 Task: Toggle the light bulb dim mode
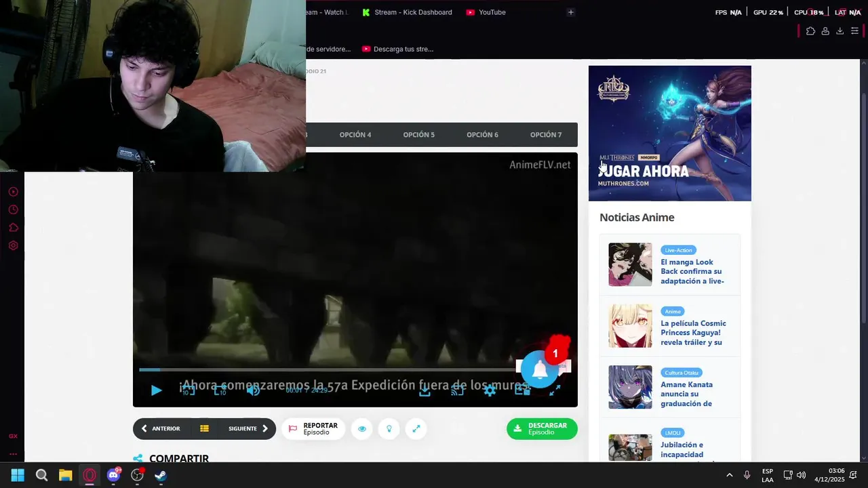389,428
